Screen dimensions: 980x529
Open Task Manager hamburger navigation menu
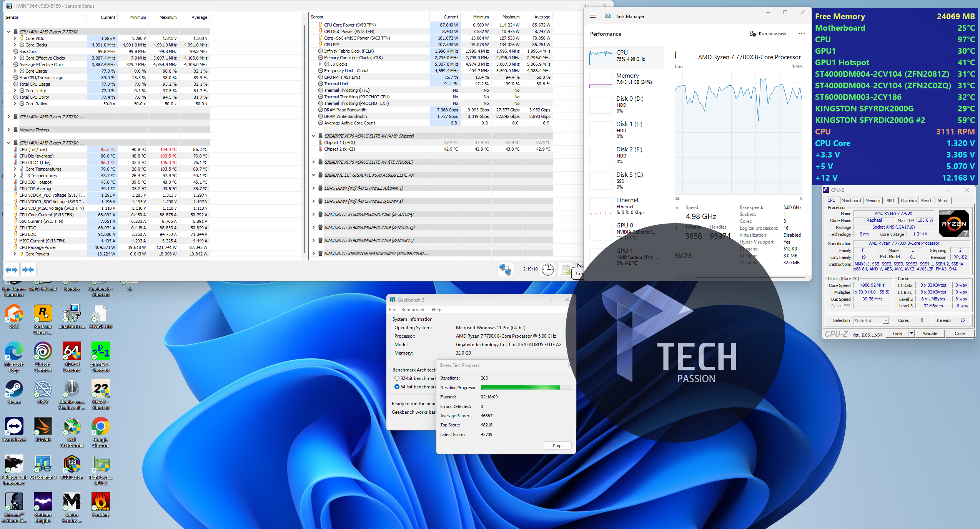tap(593, 16)
